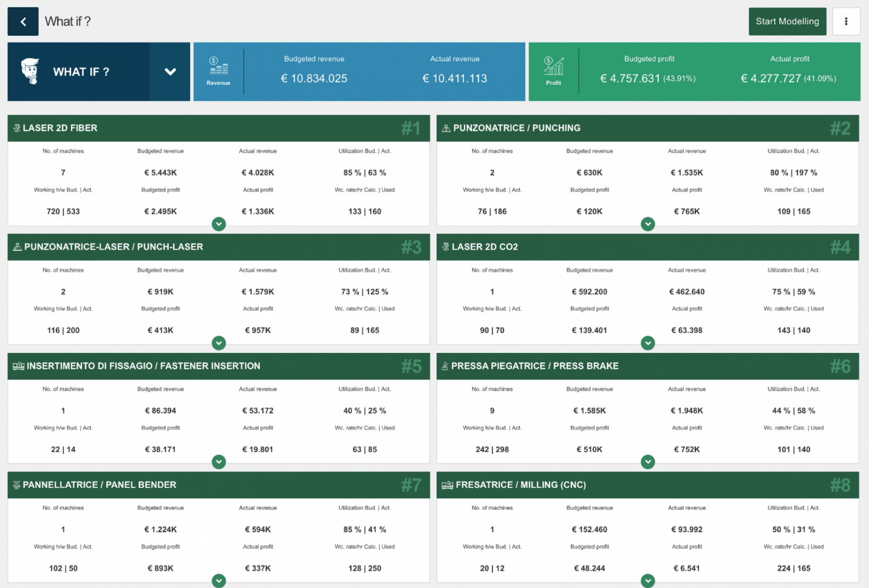This screenshot has height=588, width=869.
Task: Expand details for the Laser 2D Fiber card
Action: pos(218,224)
